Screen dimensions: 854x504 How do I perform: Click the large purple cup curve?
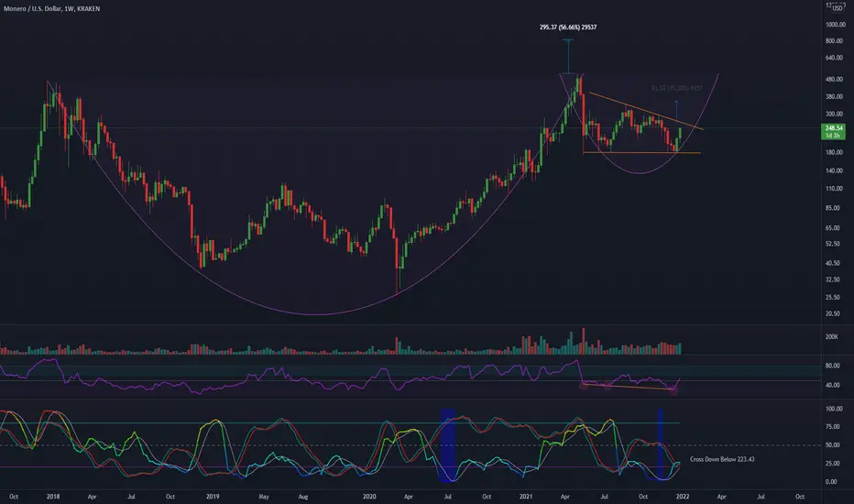316,313
